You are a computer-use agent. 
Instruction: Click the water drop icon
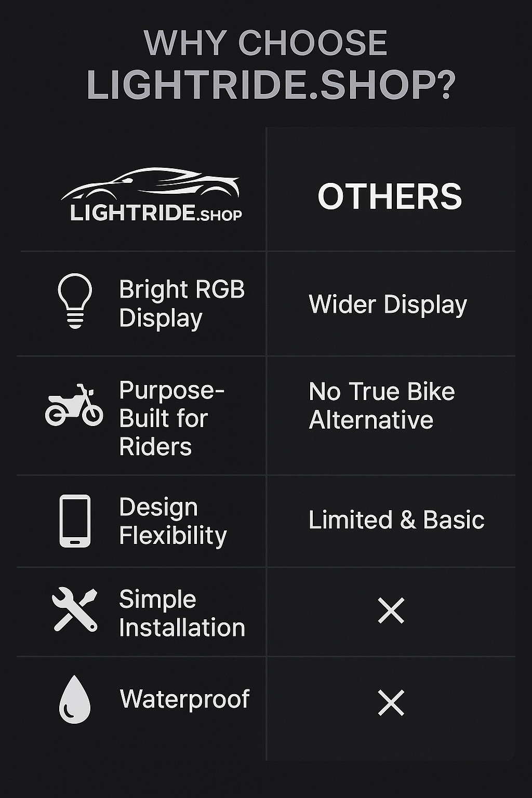(x=75, y=699)
